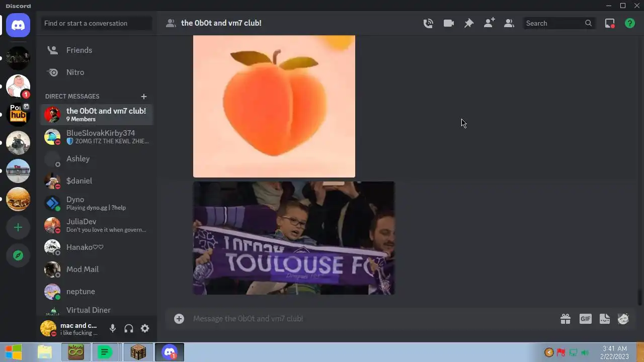Screen dimensions: 644x362
Task: Select the 0b0t and vm7 club group DM
Action: [x=97, y=115]
